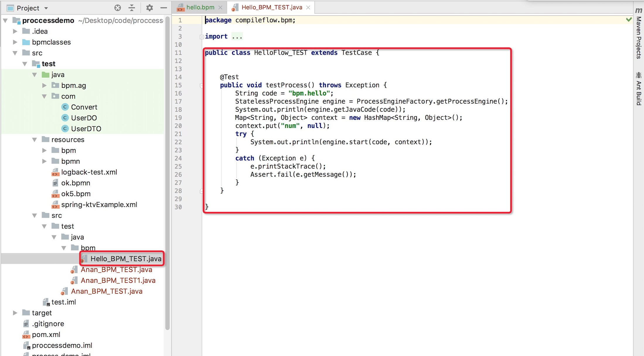Fold the testProcess method at line 15
The height and width of the screenshot is (356, 644).
(x=202, y=85)
